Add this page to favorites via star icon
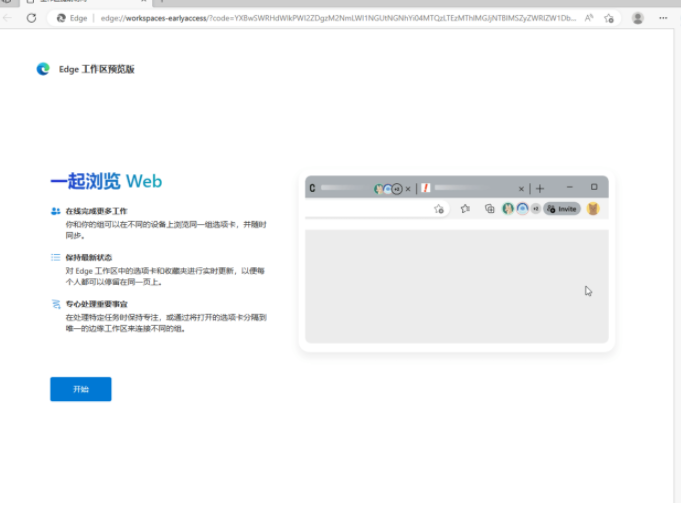Image resolution: width=681 pixels, height=522 pixels. click(609, 18)
